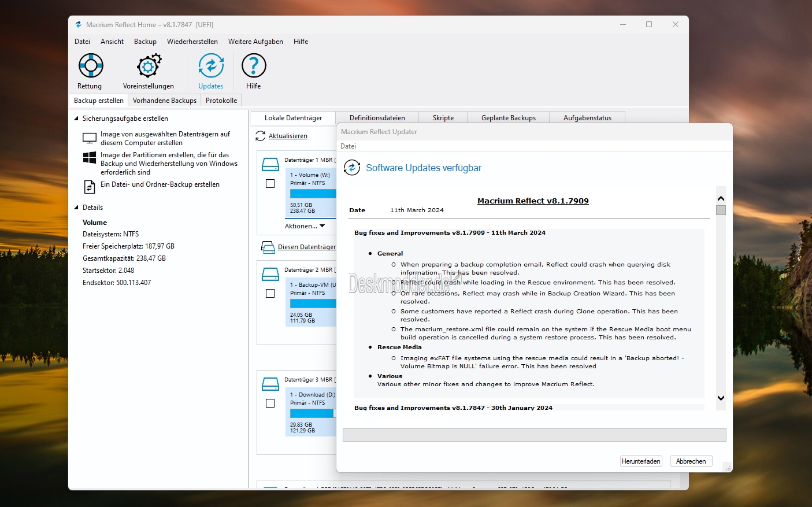Image resolution: width=812 pixels, height=507 pixels.
Task: Click the Aktualisieren link
Action: tap(288, 136)
